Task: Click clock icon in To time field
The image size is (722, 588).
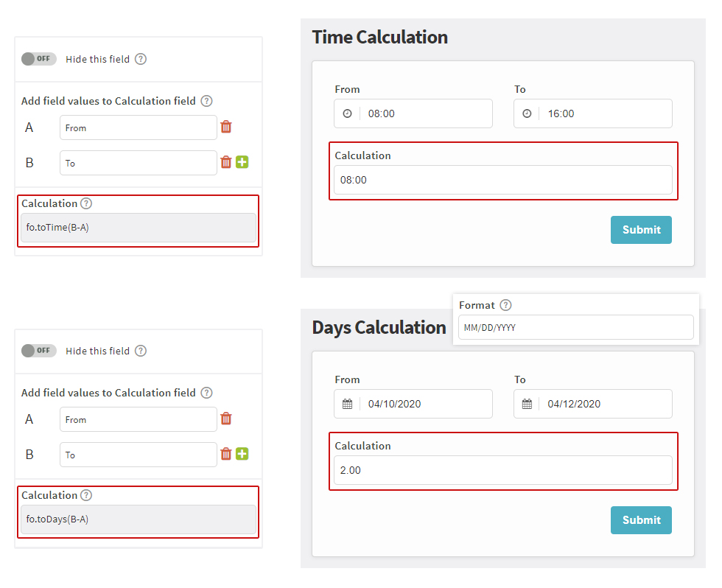Action: pos(527,113)
